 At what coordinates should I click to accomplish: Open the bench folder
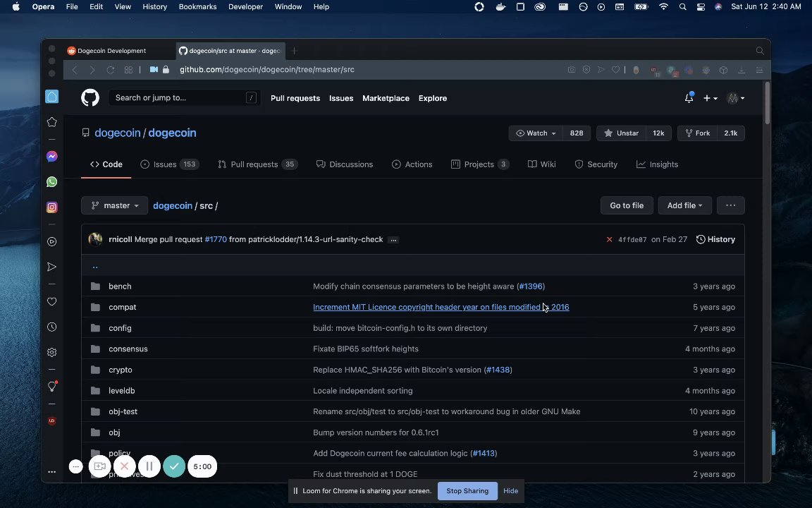coord(120,286)
